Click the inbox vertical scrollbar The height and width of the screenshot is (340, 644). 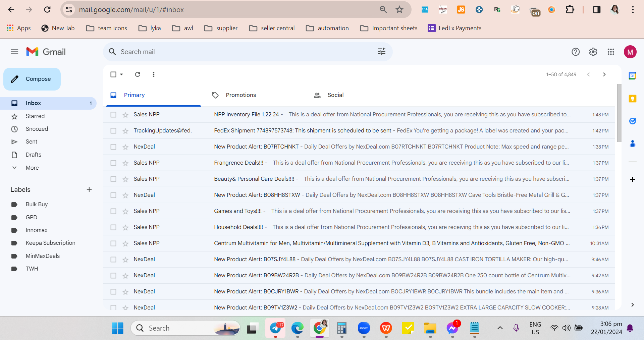pos(619,113)
